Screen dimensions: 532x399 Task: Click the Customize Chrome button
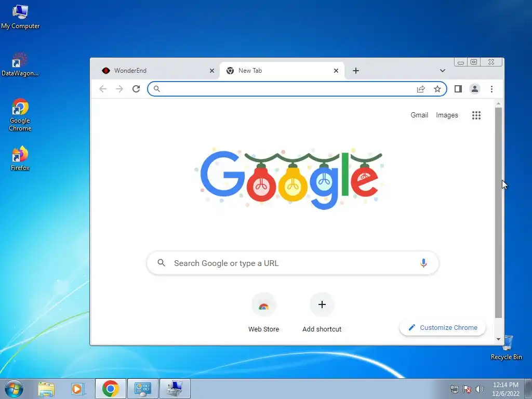(443, 327)
